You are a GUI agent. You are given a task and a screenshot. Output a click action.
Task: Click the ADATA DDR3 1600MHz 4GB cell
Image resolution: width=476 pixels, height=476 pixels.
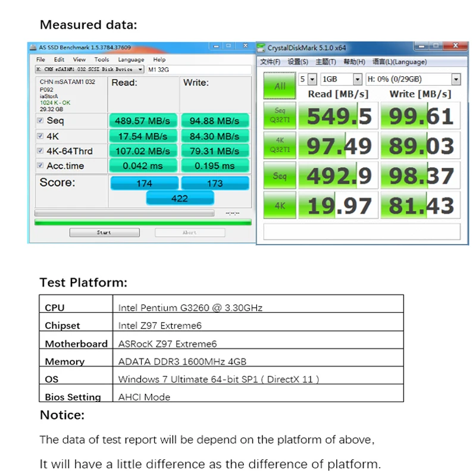(x=258, y=358)
